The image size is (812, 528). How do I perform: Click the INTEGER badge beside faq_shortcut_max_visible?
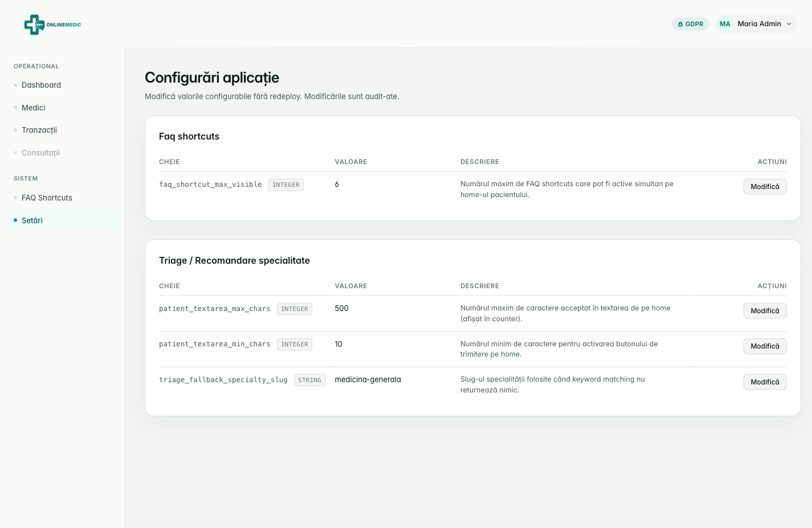[x=286, y=185]
